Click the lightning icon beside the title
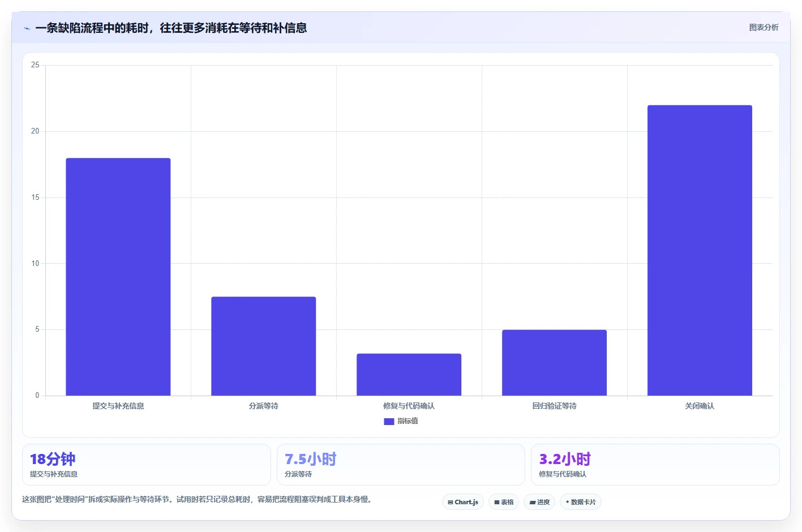Image resolution: width=802 pixels, height=532 pixels. [x=27, y=28]
